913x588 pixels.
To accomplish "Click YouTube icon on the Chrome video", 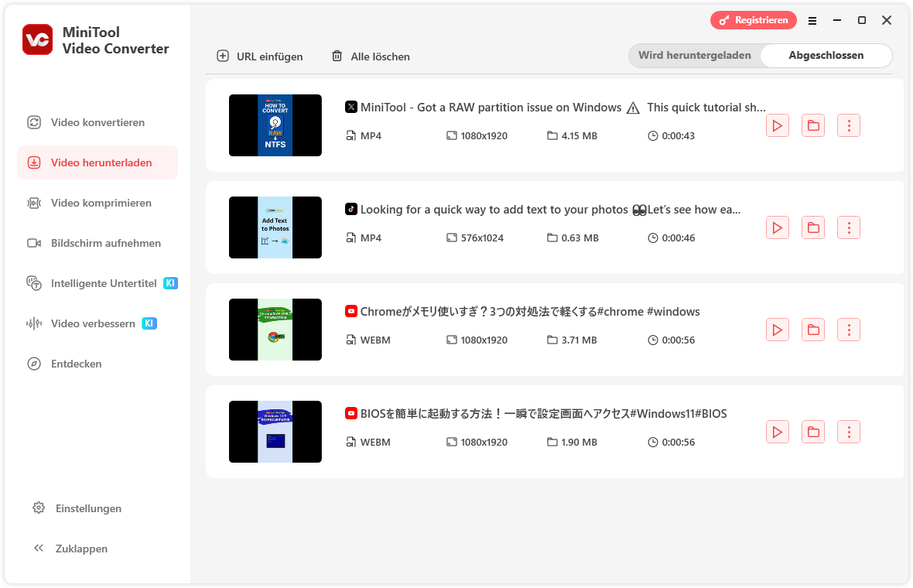I will click(x=351, y=312).
